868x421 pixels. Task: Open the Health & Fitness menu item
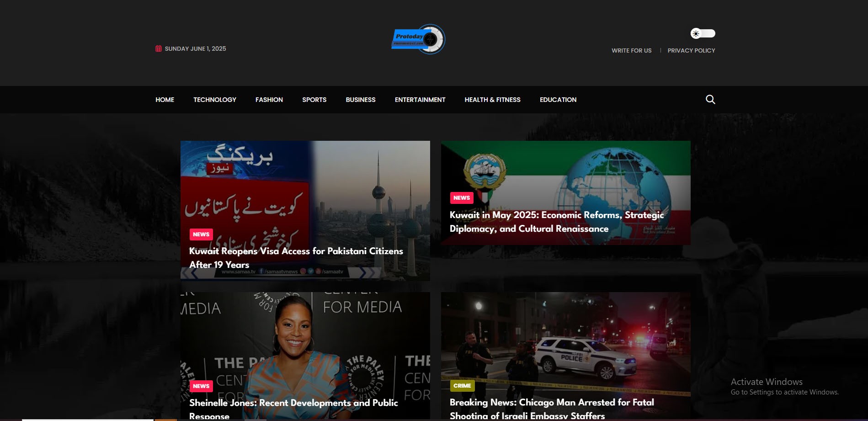(x=493, y=100)
